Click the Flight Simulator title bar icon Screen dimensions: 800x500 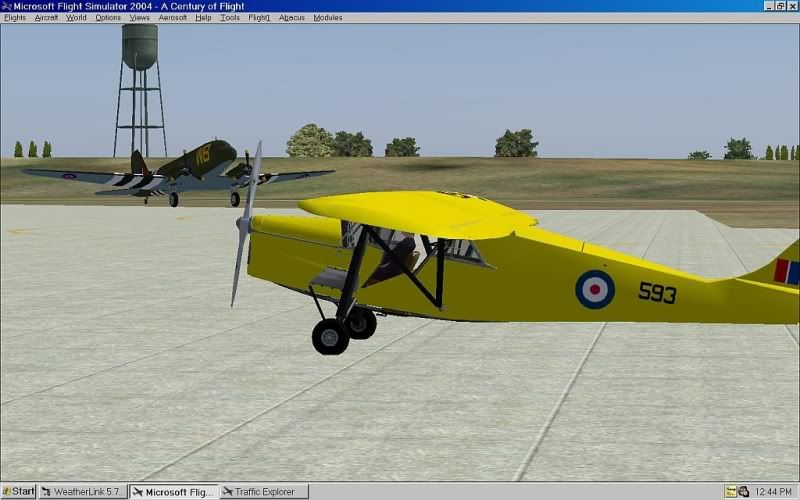click(6, 6)
